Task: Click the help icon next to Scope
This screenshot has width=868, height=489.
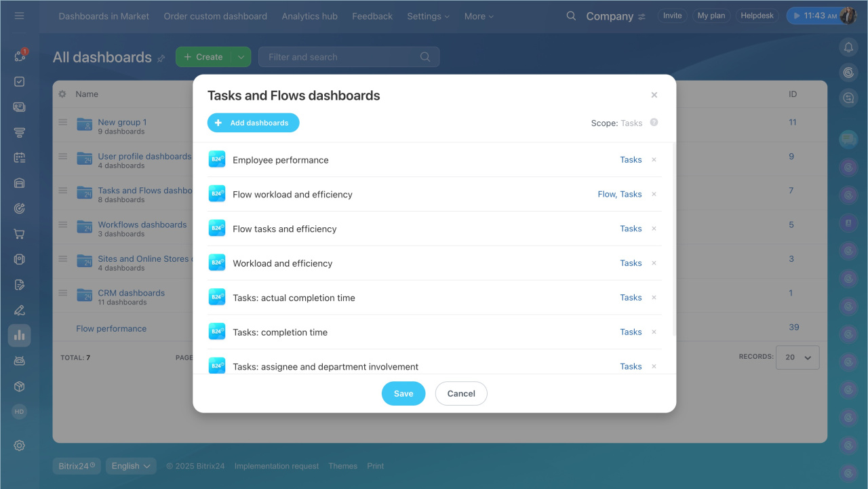Action: coord(654,123)
